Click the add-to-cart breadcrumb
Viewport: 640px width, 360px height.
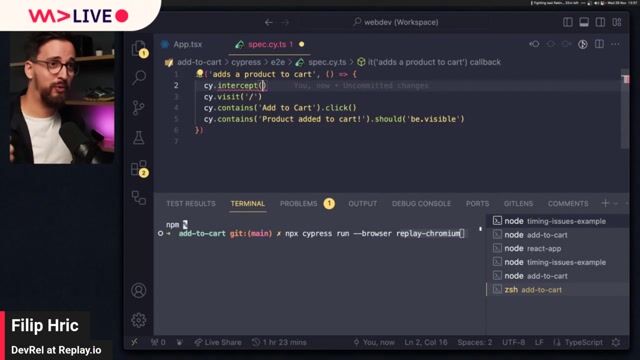(x=199, y=62)
